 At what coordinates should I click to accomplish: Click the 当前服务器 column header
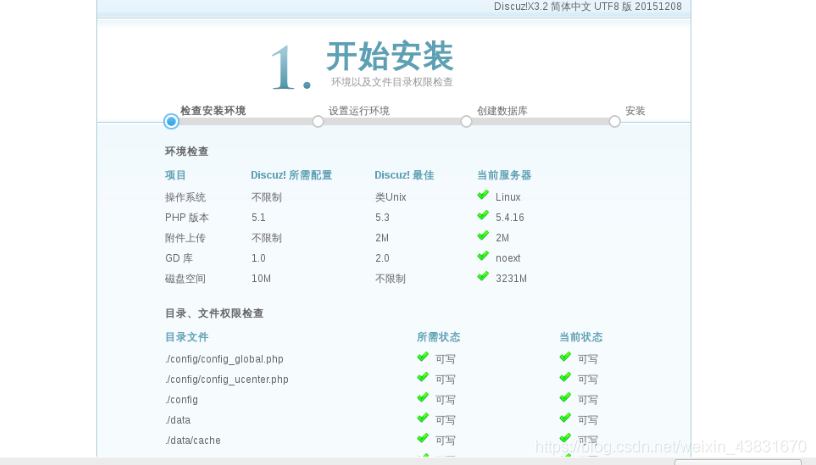(504, 175)
